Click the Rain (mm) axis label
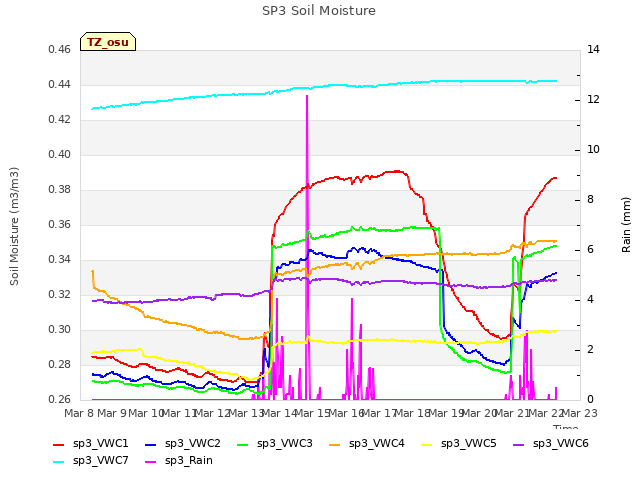Image resolution: width=640 pixels, height=480 pixels. pos(626,225)
